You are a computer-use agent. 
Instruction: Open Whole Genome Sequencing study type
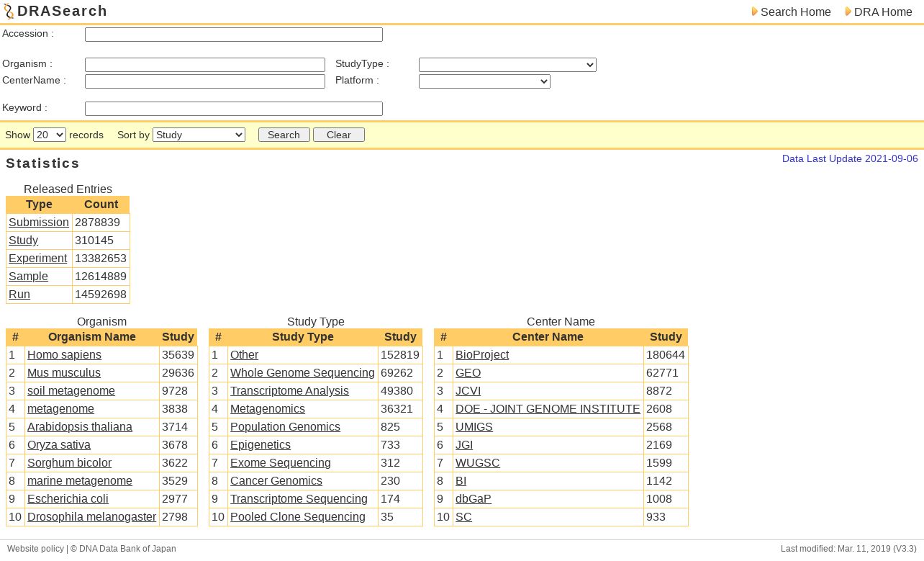tap(302, 373)
